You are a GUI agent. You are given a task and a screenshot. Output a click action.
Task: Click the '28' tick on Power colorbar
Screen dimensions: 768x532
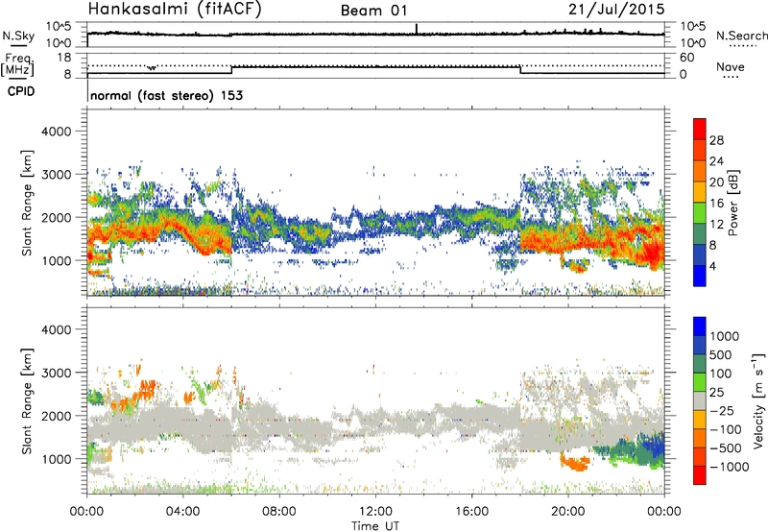pos(716,140)
